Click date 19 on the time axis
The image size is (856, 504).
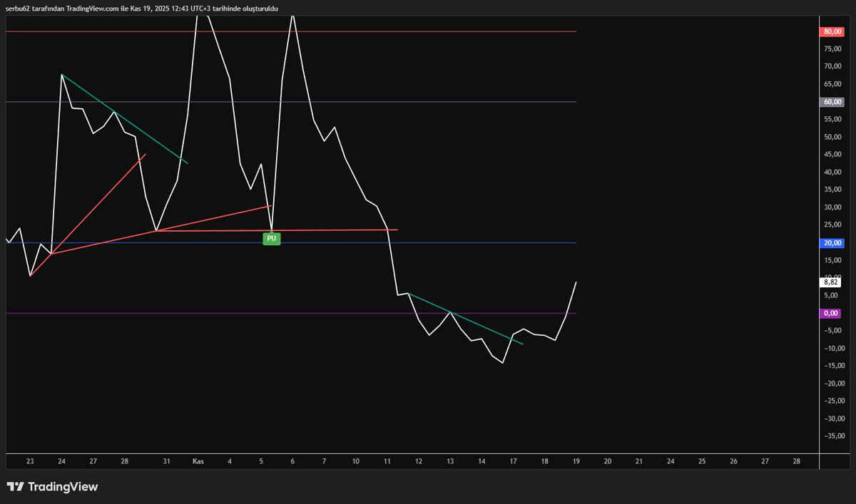[576, 462]
